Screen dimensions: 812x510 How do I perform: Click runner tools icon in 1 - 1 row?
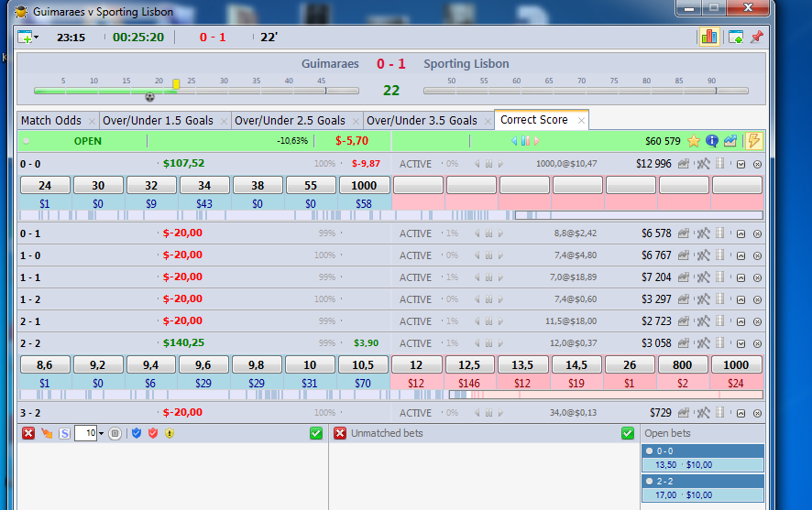pos(703,277)
